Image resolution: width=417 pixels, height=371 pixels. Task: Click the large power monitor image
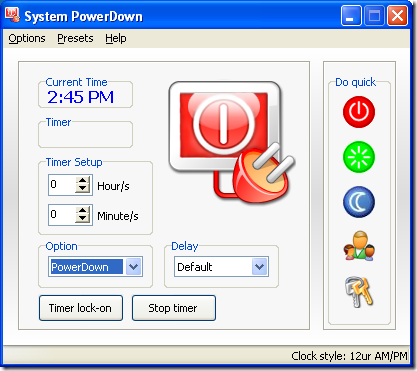231,142
